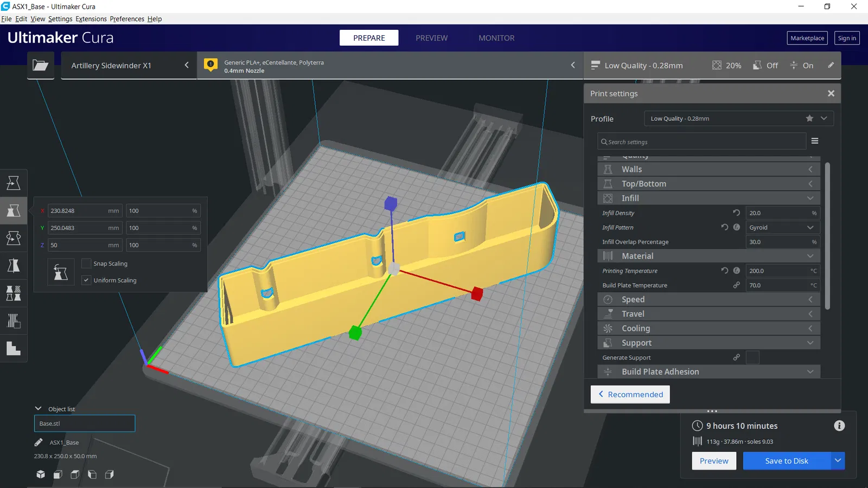868x488 pixels.
Task: Toggle the Generate Support checkbox
Action: click(x=752, y=357)
